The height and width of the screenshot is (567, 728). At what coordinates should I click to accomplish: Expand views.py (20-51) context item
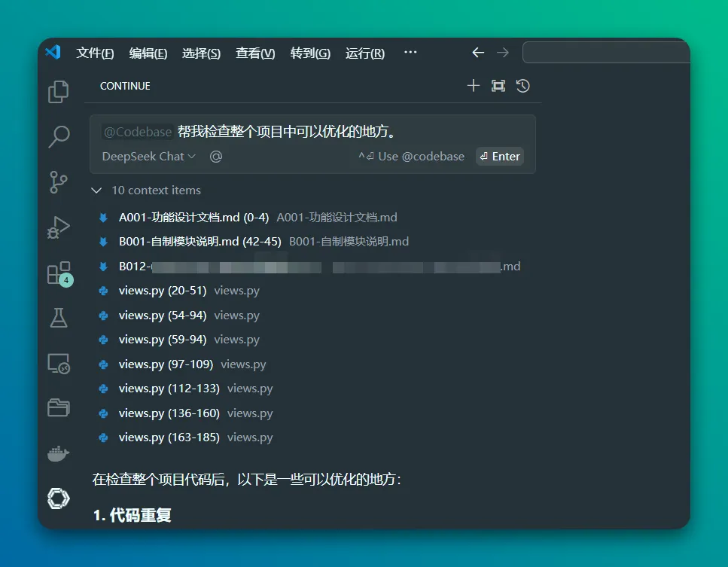(163, 290)
